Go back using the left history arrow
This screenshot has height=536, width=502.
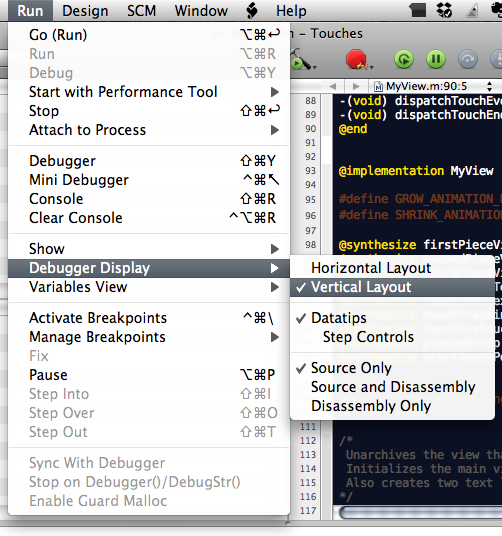point(333,86)
